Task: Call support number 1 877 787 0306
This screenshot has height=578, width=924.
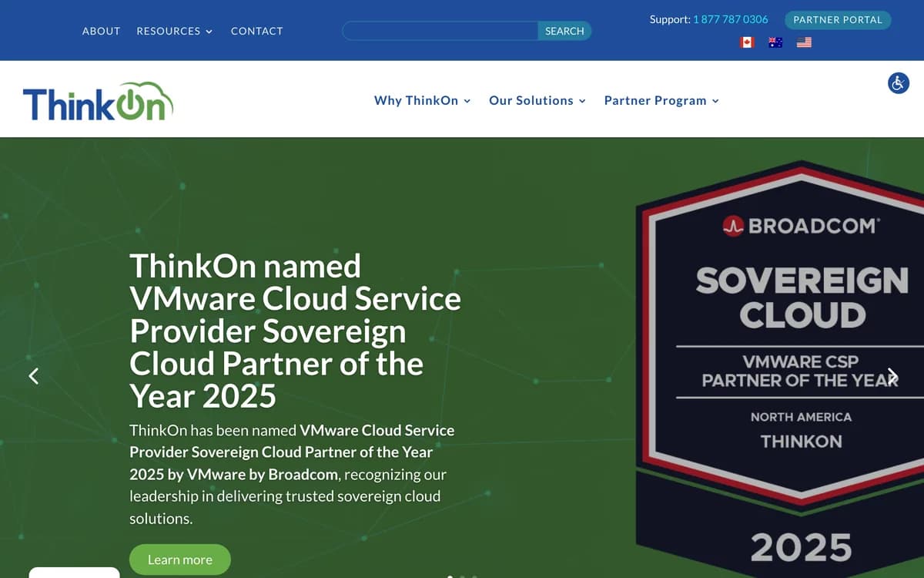Action: pos(731,19)
